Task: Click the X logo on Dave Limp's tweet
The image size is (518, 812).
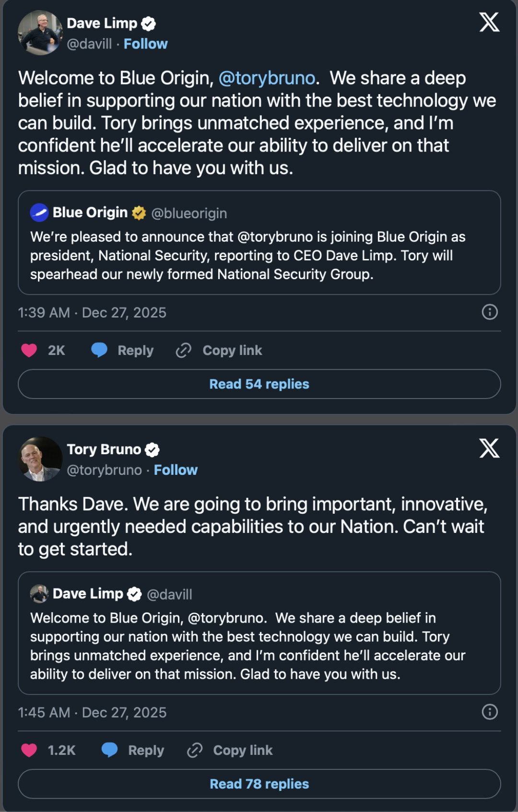Action: pyautogui.click(x=489, y=22)
